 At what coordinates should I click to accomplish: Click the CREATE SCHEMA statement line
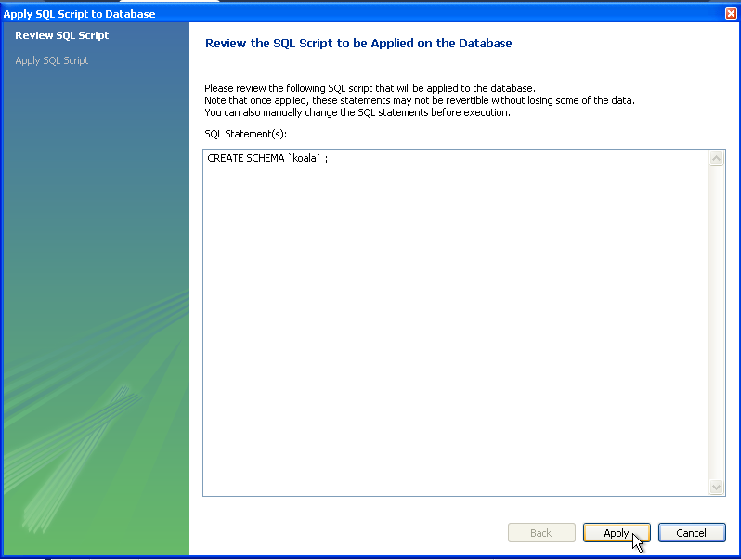(x=266, y=158)
